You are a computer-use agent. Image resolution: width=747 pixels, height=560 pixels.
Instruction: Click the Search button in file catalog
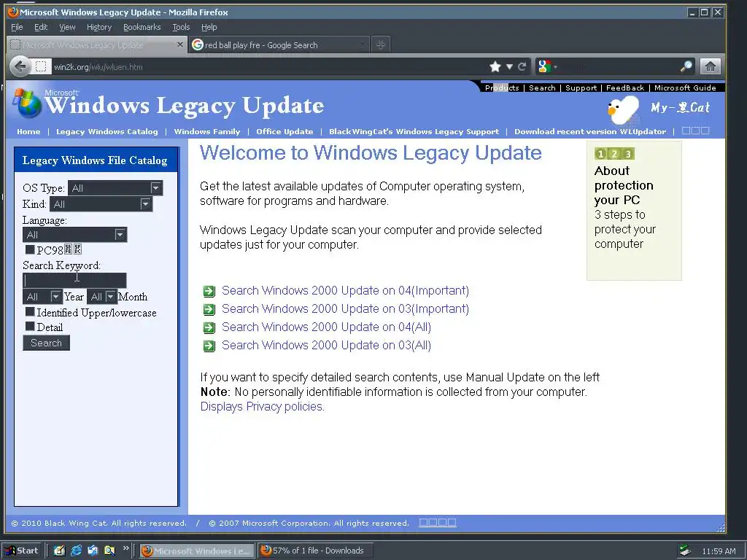(x=46, y=343)
